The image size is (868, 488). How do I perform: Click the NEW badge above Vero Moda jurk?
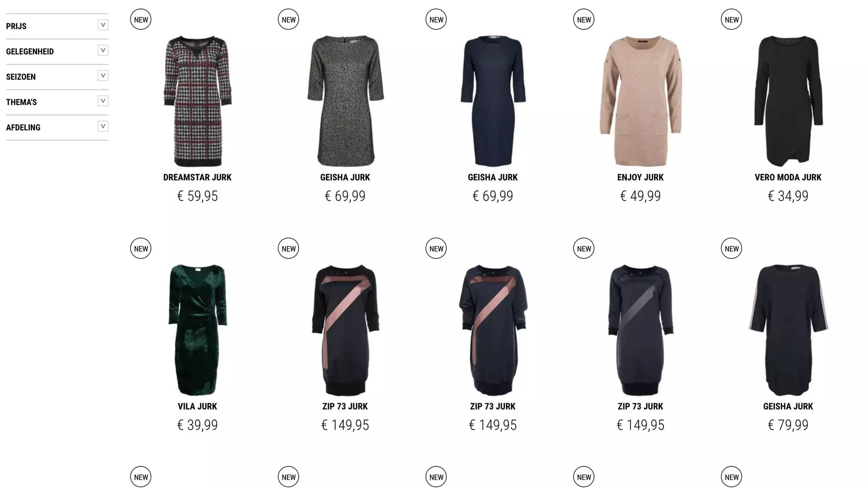(x=732, y=19)
